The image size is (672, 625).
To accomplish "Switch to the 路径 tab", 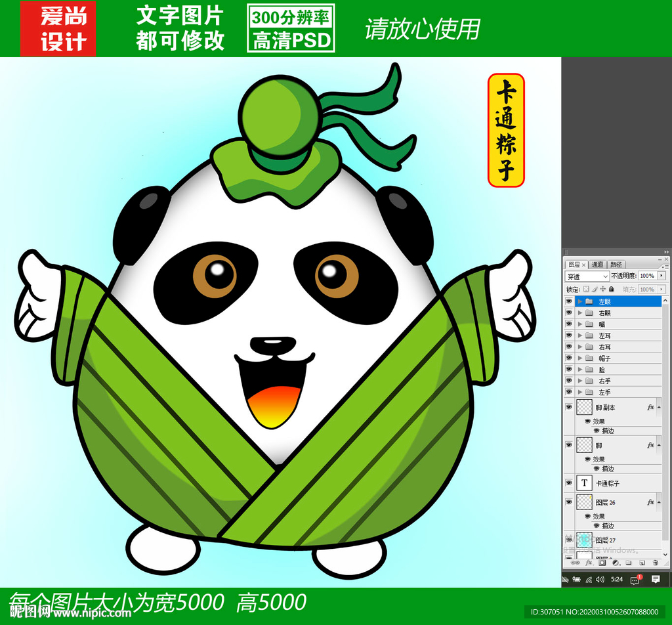I will click(x=616, y=265).
